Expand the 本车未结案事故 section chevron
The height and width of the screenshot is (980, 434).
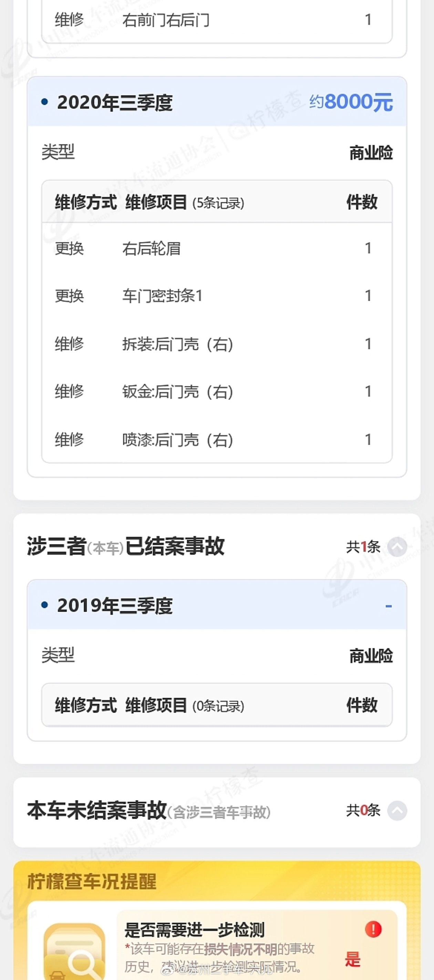click(x=397, y=811)
